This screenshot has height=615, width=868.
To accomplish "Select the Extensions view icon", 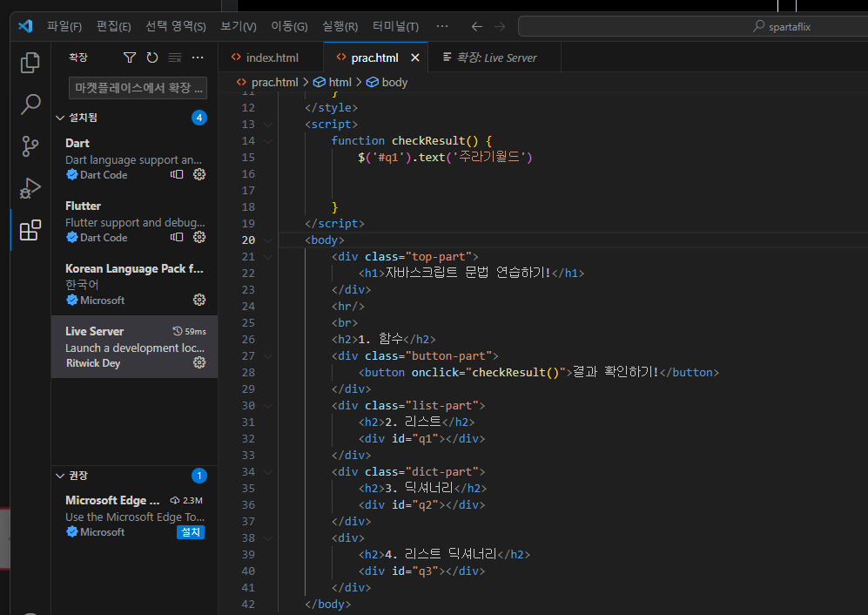I will click(x=30, y=230).
